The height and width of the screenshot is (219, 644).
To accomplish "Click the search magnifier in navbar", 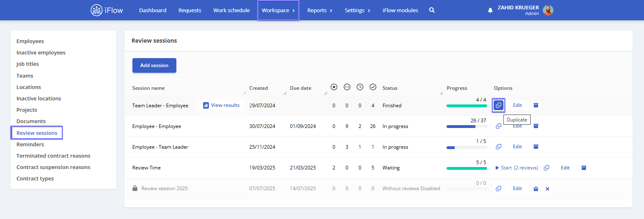I will click(x=432, y=10).
